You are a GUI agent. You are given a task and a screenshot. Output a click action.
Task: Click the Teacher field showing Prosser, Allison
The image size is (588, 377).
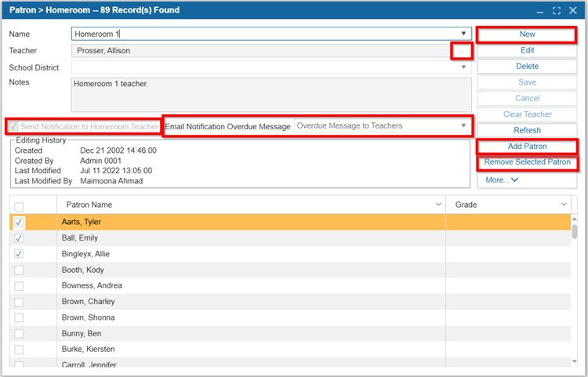pos(261,51)
